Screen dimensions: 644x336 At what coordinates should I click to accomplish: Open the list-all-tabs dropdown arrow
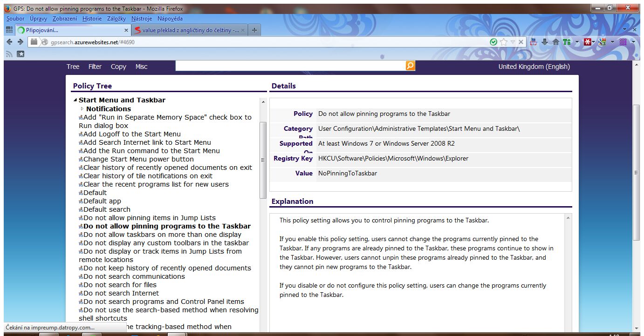click(625, 30)
